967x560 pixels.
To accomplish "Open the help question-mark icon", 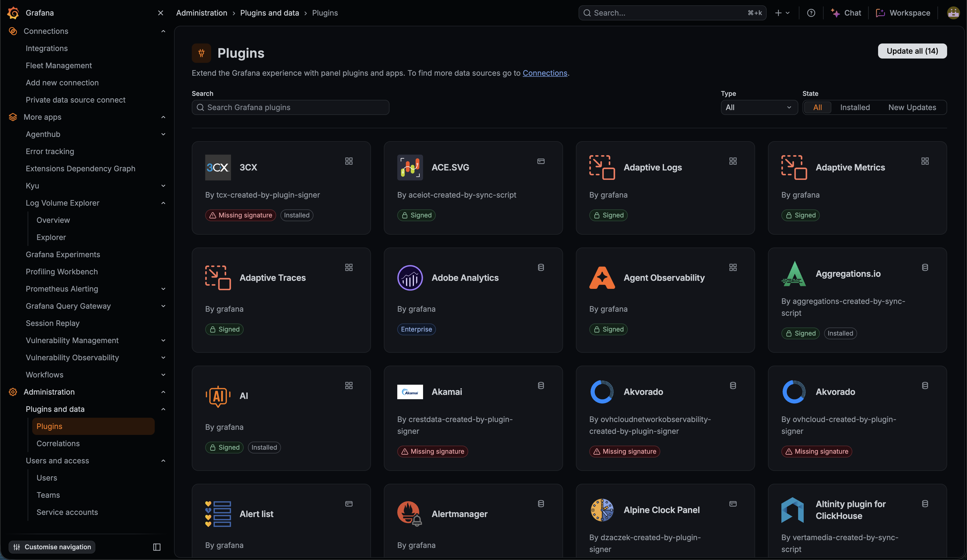I will (811, 13).
